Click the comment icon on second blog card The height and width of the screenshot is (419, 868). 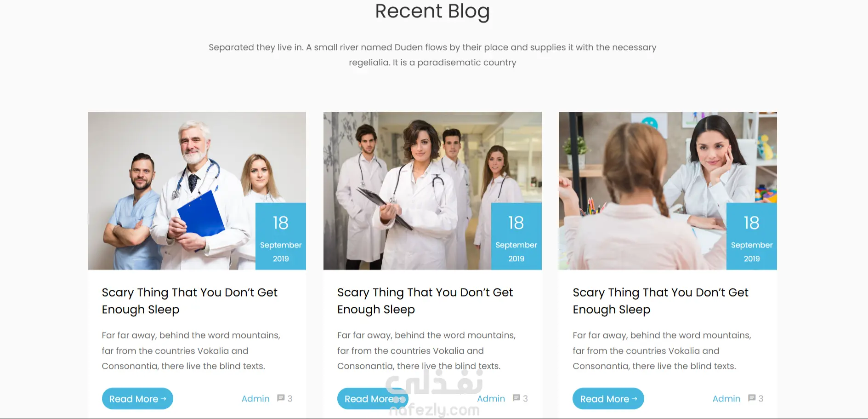click(516, 398)
